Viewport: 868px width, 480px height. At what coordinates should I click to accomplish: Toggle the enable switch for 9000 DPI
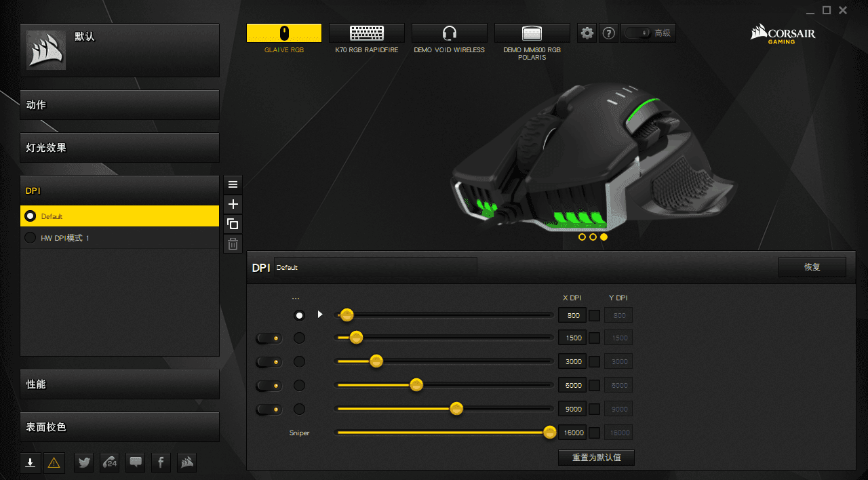269,409
